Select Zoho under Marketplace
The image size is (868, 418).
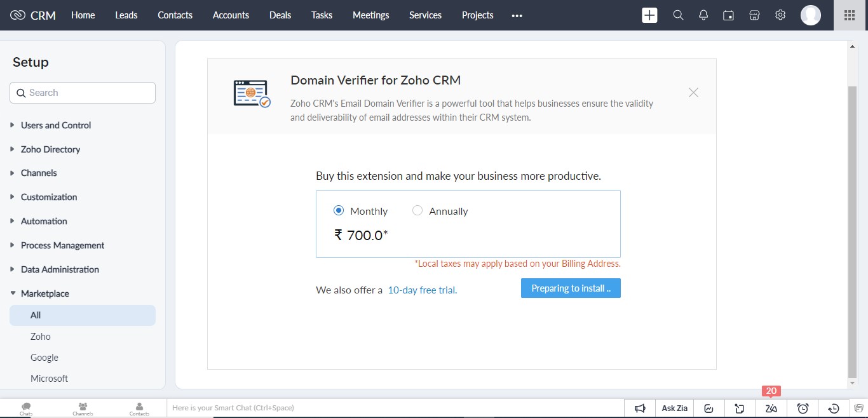(x=41, y=337)
